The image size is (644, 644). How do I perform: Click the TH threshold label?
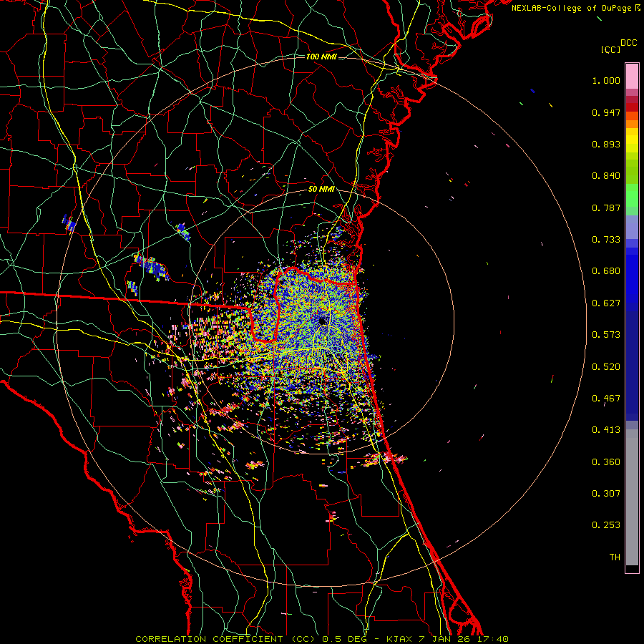coord(615,557)
